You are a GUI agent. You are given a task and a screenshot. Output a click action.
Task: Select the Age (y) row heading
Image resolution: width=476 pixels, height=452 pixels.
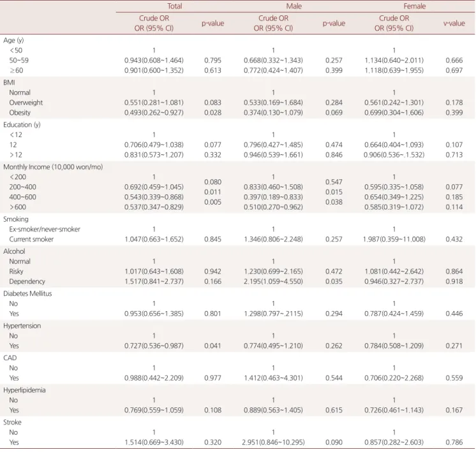pyautogui.click(x=13, y=40)
